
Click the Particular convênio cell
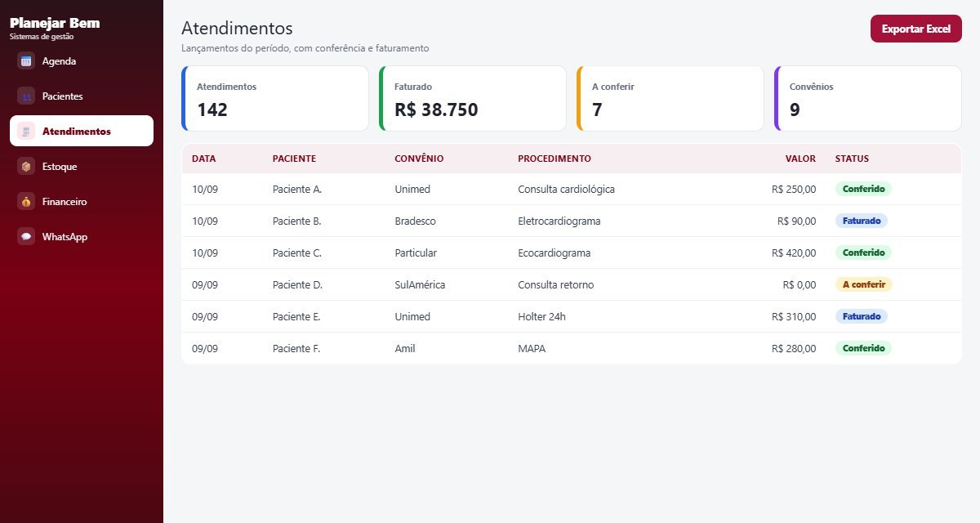(x=416, y=253)
